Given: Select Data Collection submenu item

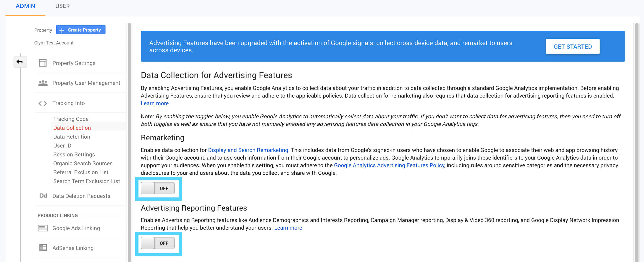Looking at the screenshot, I should point(72,128).
